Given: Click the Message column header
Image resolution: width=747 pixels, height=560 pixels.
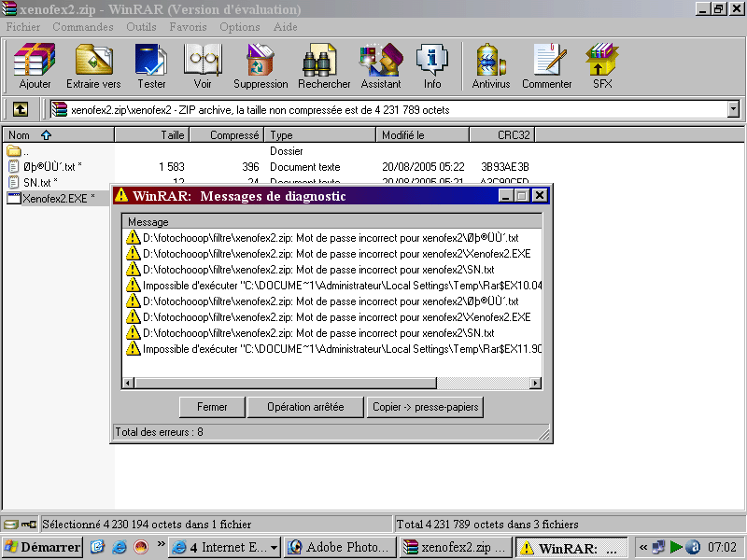Looking at the screenshot, I should [332, 222].
